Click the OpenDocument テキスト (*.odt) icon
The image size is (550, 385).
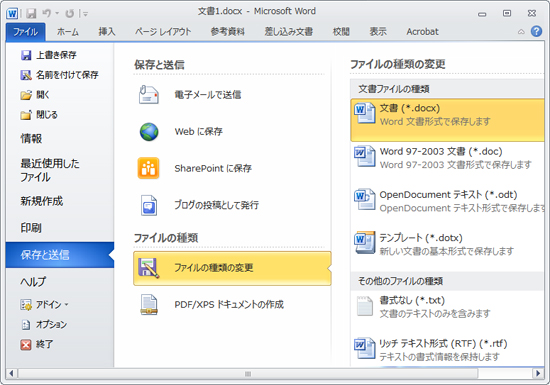365,200
